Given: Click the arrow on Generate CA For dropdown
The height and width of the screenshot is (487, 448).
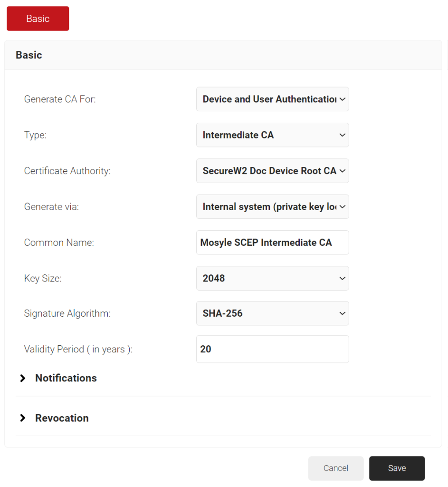Looking at the screenshot, I should coord(342,99).
